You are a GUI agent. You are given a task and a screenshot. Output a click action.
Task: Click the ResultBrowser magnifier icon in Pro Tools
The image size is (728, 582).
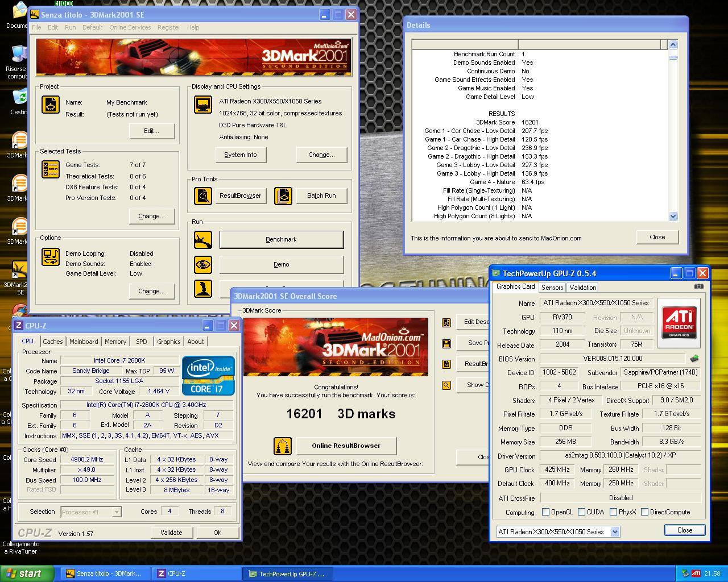(x=203, y=196)
